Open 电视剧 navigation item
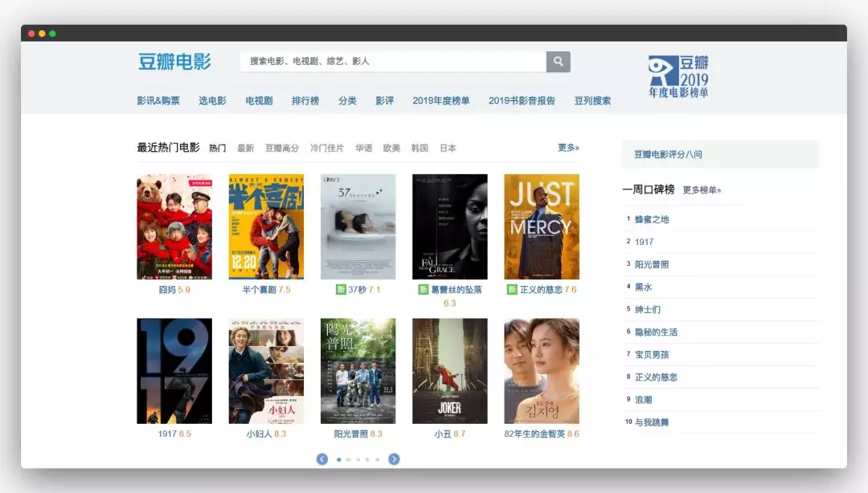The width and height of the screenshot is (868, 493). tap(259, 100)
